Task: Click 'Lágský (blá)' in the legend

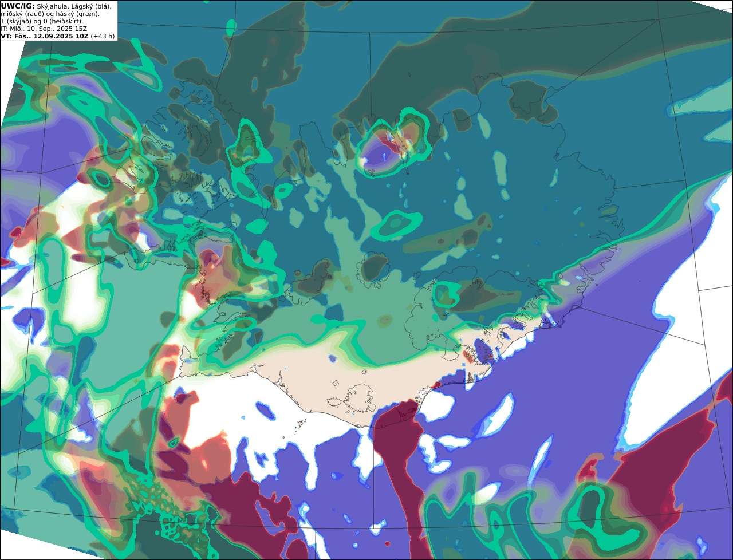Action: coord(91,7)
